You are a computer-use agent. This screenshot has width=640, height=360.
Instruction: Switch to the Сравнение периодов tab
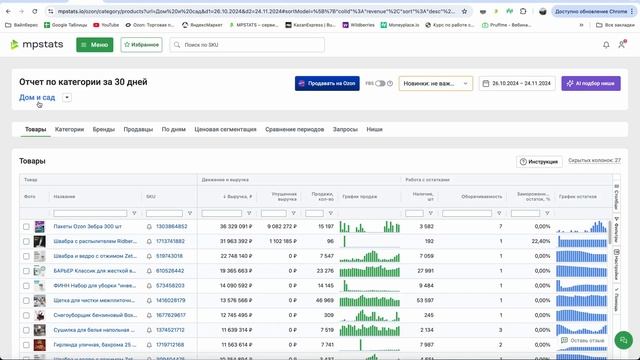pos(295,129)
